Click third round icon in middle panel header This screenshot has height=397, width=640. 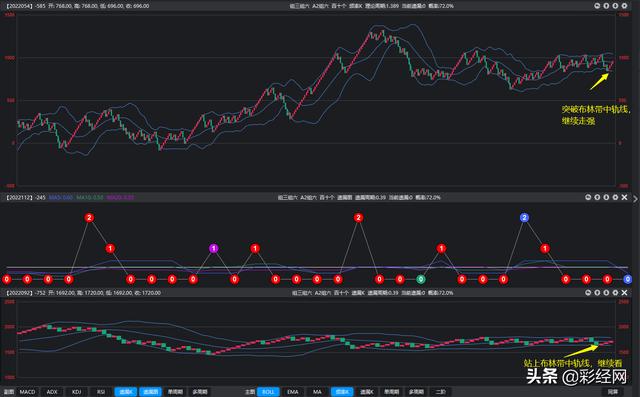[x=606, y=197]
